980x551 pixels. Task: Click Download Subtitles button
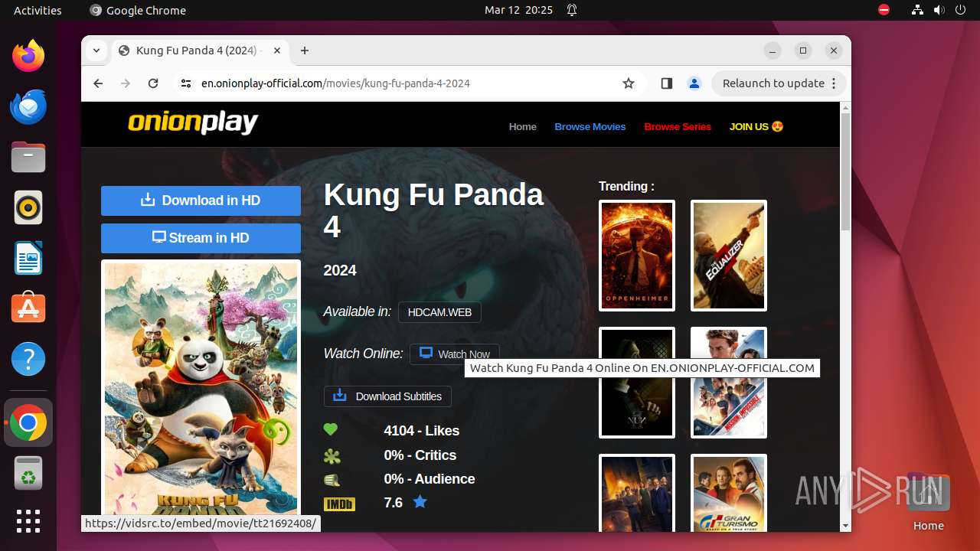tap(387, 396)
